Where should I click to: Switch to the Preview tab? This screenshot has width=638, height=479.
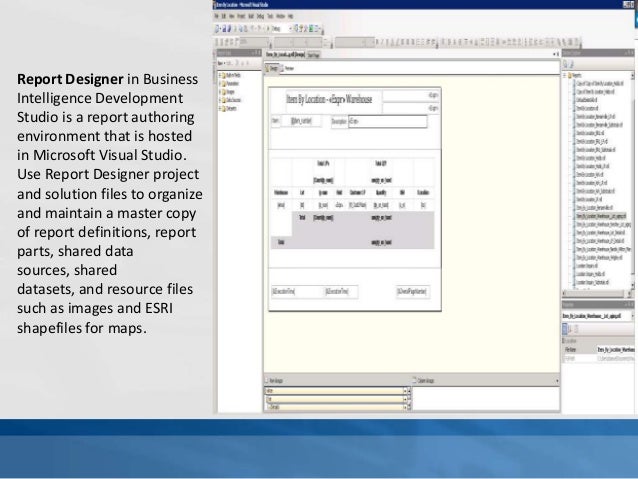pyautogui.click(x=288, y=68)
